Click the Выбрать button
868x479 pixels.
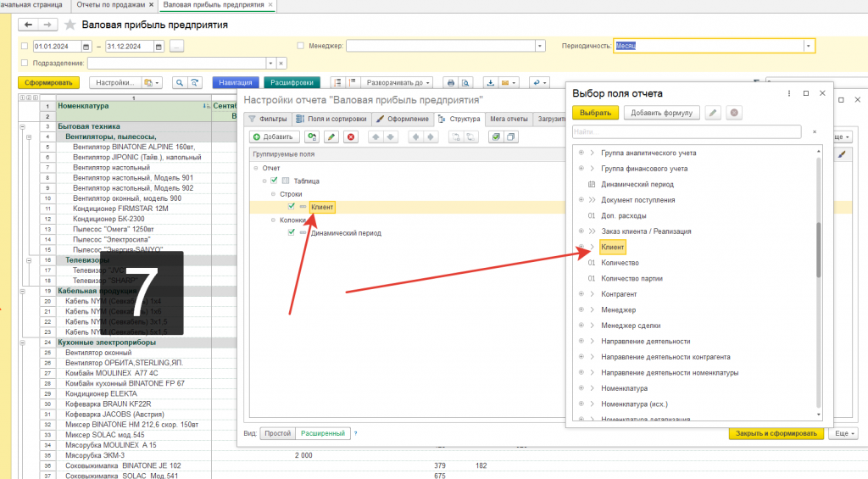[595, 113]
